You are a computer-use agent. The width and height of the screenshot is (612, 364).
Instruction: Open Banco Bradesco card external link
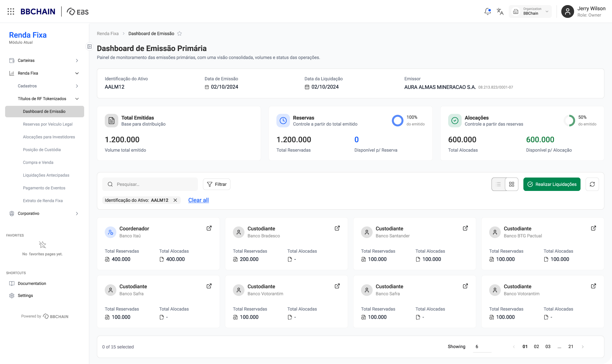(x=337, y=228)
